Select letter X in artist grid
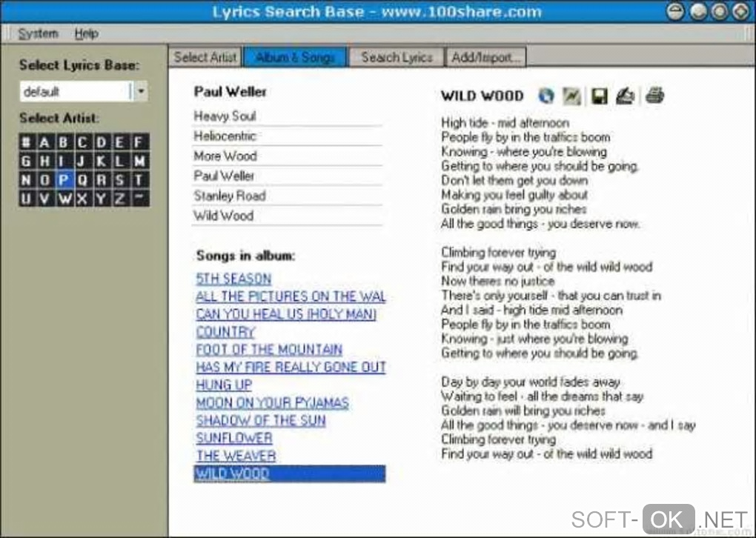This screenshot has width=756, height=538. pyautogui.click(x=82, y=199)
